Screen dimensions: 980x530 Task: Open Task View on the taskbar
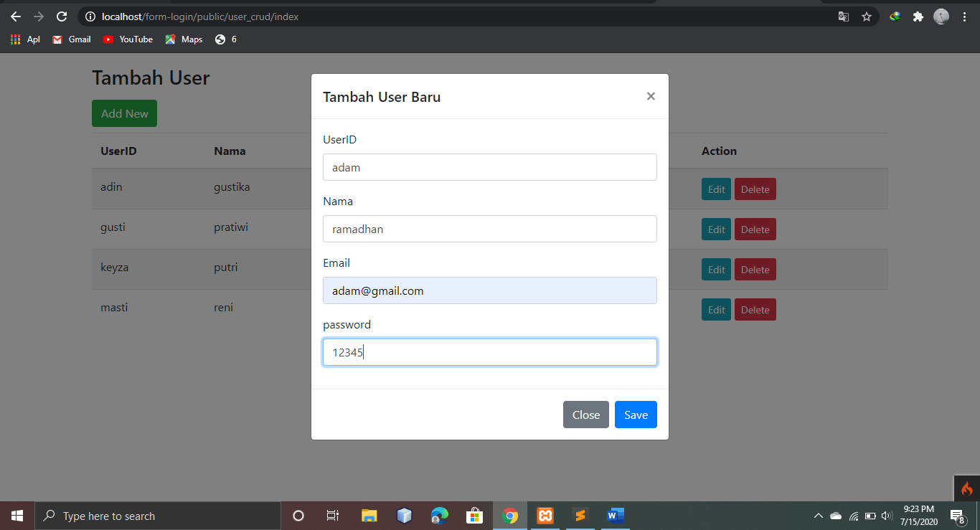pos(333,516)
